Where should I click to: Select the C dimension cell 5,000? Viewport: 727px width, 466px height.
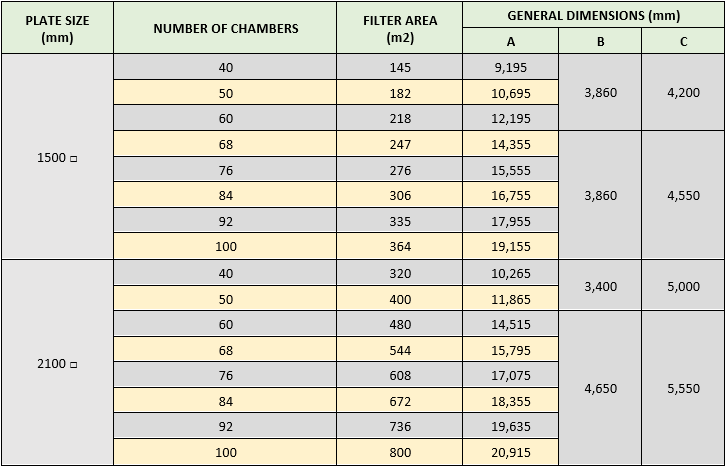(683, 286)
